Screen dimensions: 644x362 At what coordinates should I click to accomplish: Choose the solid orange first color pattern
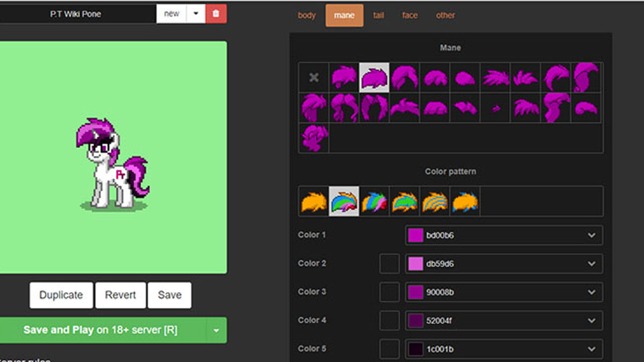[x=314, y=201]
